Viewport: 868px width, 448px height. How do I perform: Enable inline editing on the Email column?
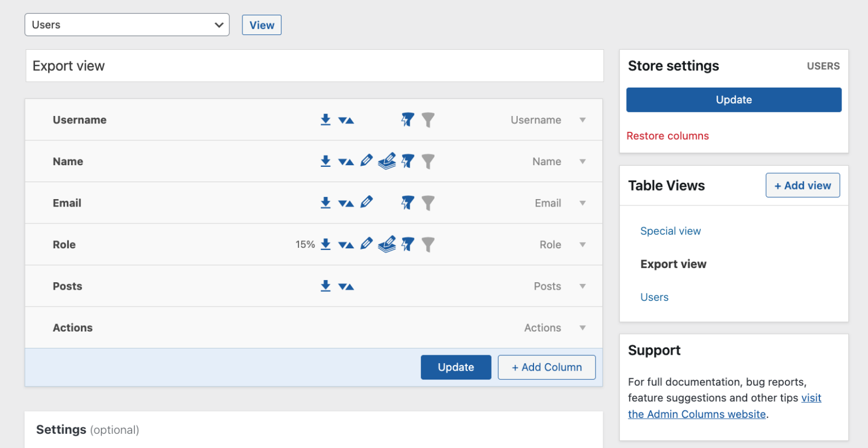(x=367, y=203)
